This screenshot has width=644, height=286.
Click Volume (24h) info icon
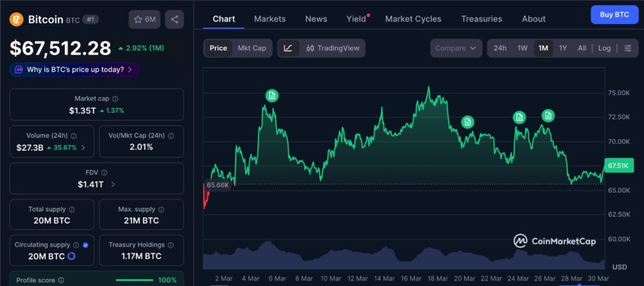[74, 136]
